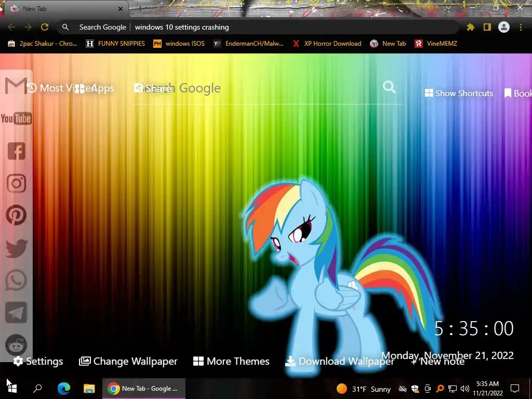Open the network tray icon
Image resolution: width=532 pixels, height=399 pixels.
(x=453, y=389)
